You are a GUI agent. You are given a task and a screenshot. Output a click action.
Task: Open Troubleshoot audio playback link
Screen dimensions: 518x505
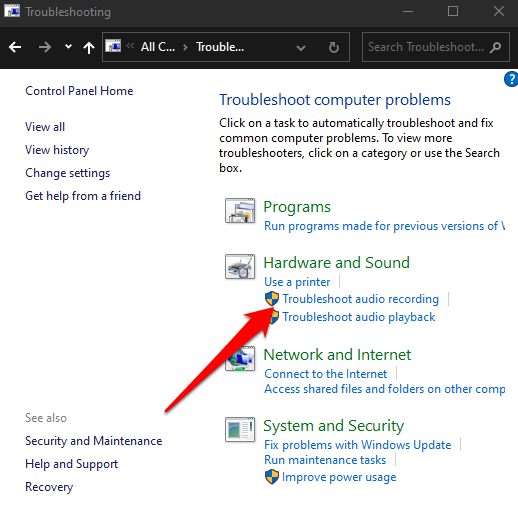click(x=359, y=317)
